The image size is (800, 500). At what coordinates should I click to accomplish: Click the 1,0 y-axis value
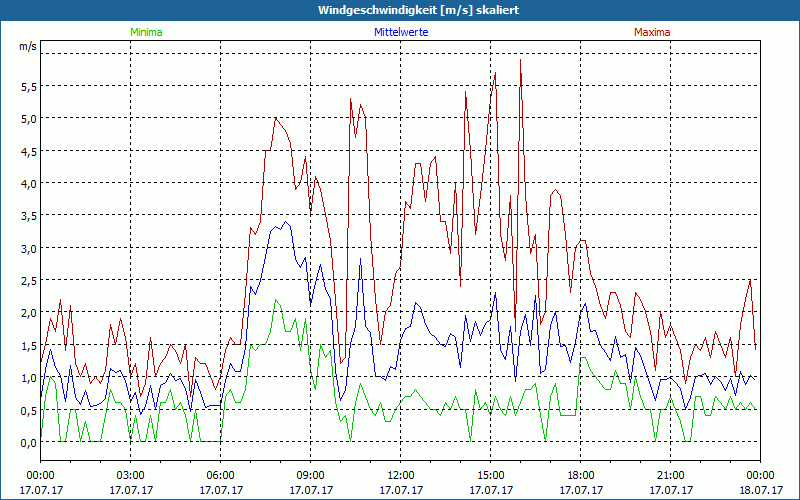point(29,378)
